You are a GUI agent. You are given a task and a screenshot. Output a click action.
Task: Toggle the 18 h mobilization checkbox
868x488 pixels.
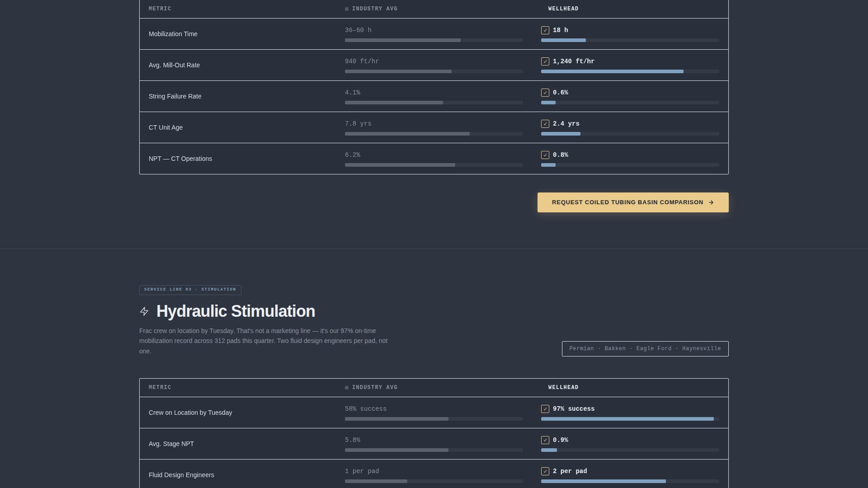coord(545,30)
